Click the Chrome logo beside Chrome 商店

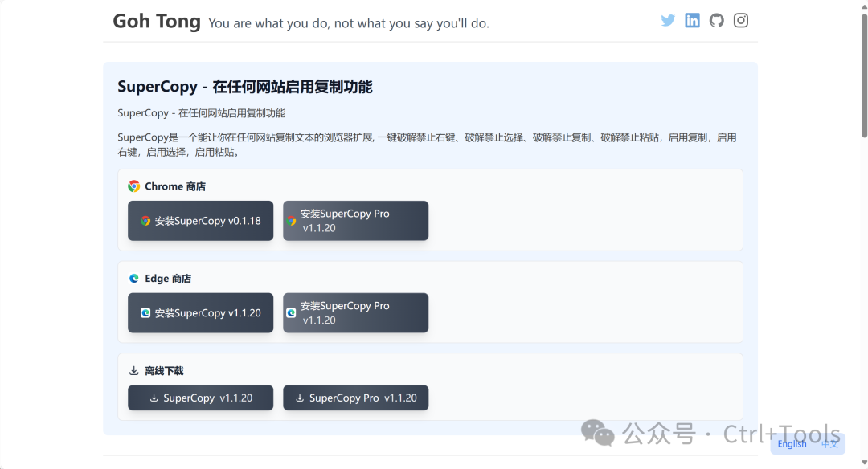(134, 186)
